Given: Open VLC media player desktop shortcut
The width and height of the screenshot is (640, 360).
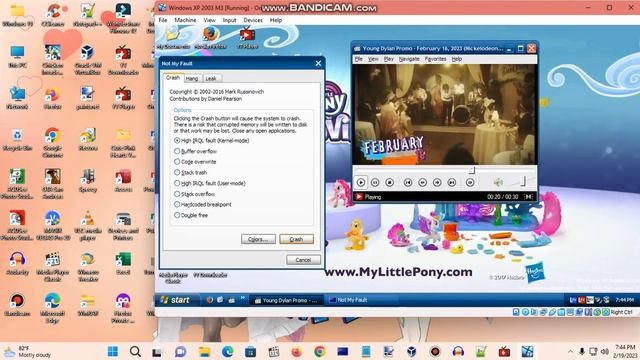Looking at the screenshot, I should pos(88,226).
